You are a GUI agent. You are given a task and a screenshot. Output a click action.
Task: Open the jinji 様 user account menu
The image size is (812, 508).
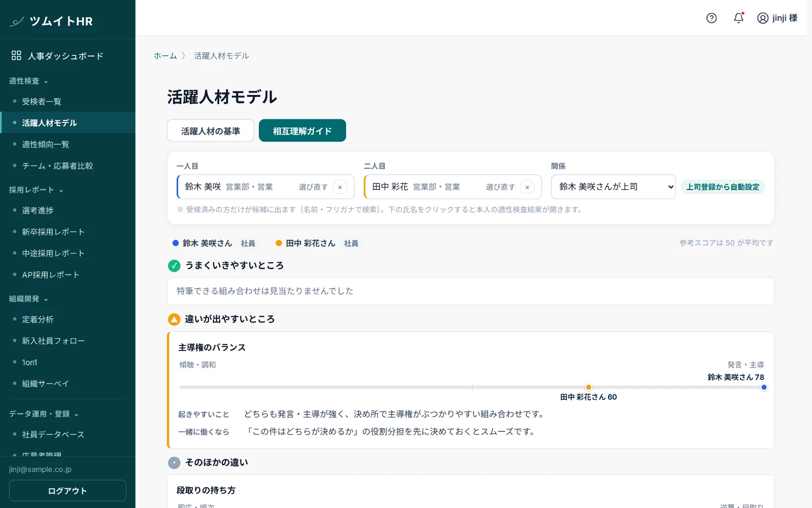tap(777, 18)
